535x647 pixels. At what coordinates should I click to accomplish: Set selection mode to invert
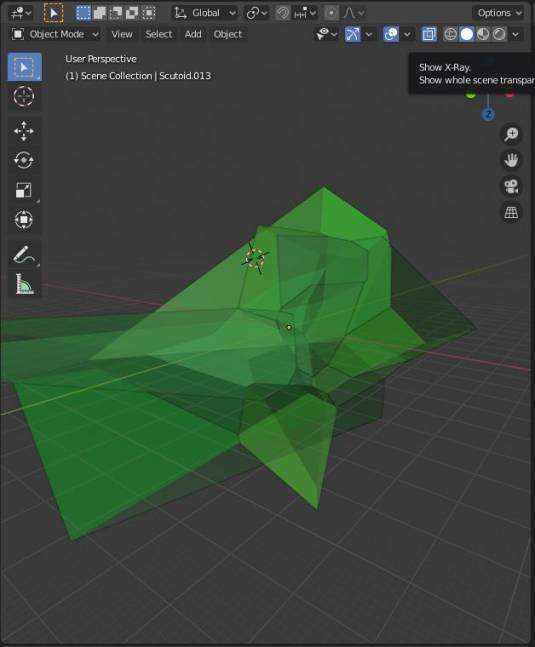tap(132, 13)
